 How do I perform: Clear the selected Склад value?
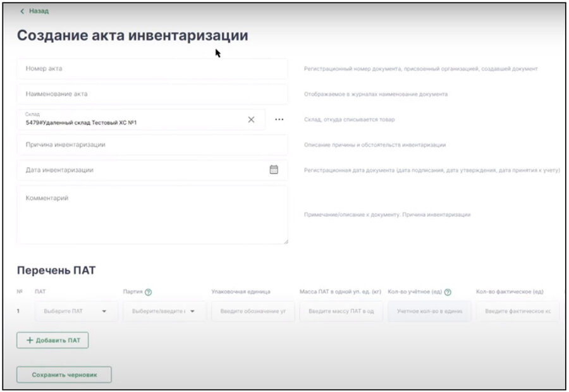click(252, 119)
